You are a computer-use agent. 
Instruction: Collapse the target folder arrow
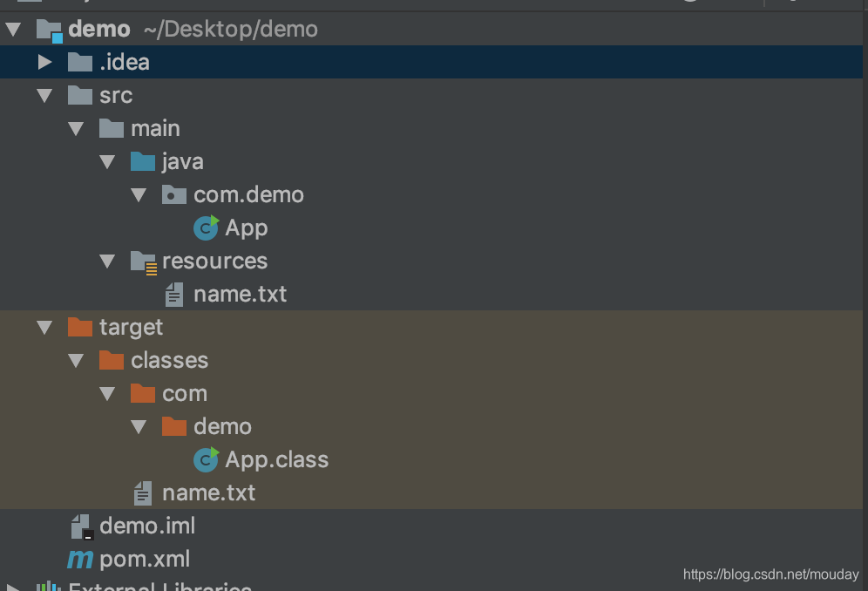pos(44,328)
